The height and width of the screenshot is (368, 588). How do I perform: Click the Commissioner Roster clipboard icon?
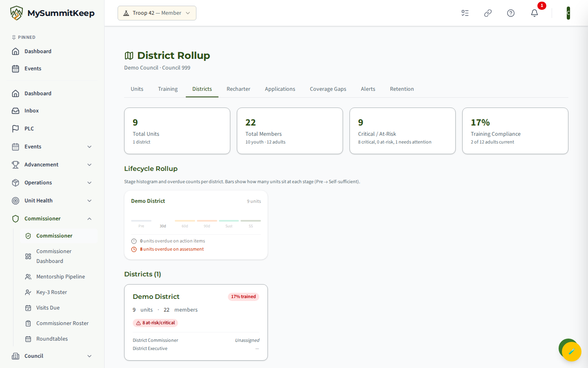pyautogui.click(x=28, y=323)
